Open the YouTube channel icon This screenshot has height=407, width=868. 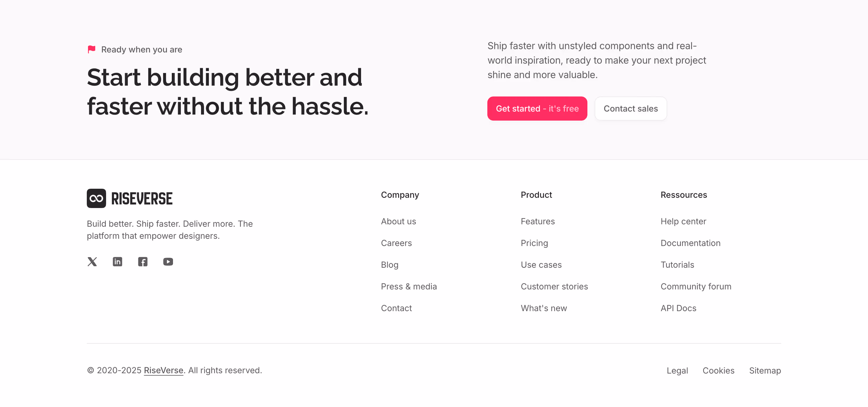tap(168, 261)
